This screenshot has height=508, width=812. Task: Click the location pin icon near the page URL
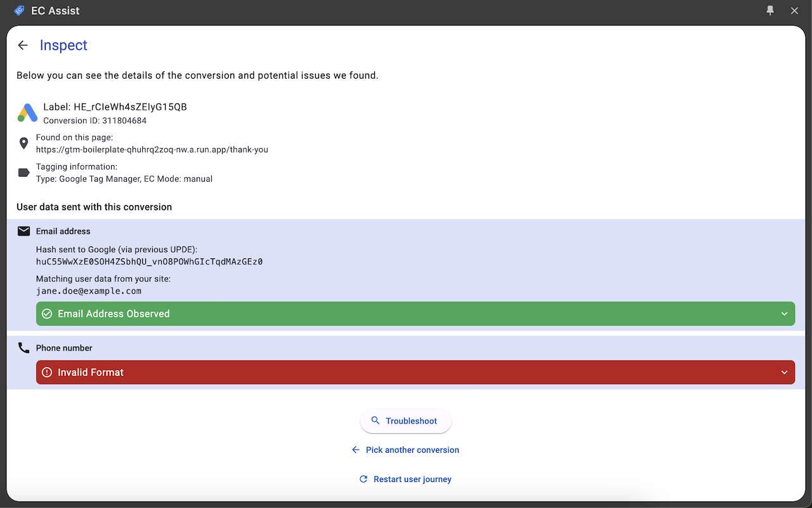[x=23, y=144]
